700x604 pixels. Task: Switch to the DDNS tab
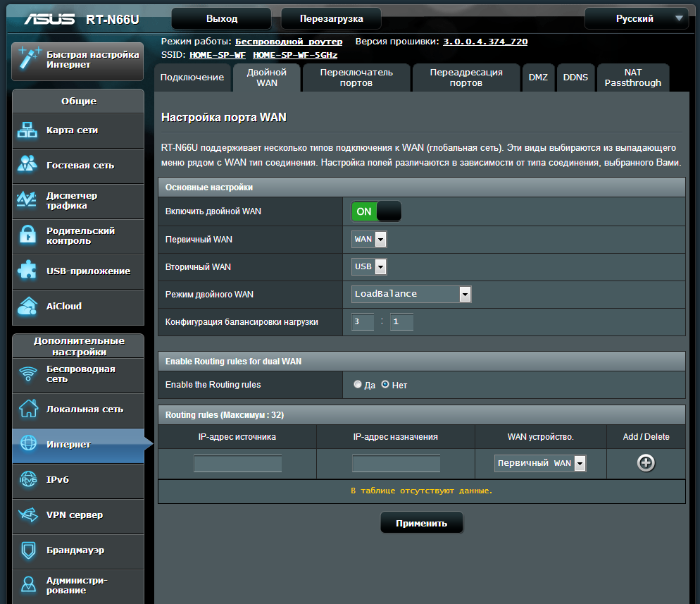click(x=575, y=78)
